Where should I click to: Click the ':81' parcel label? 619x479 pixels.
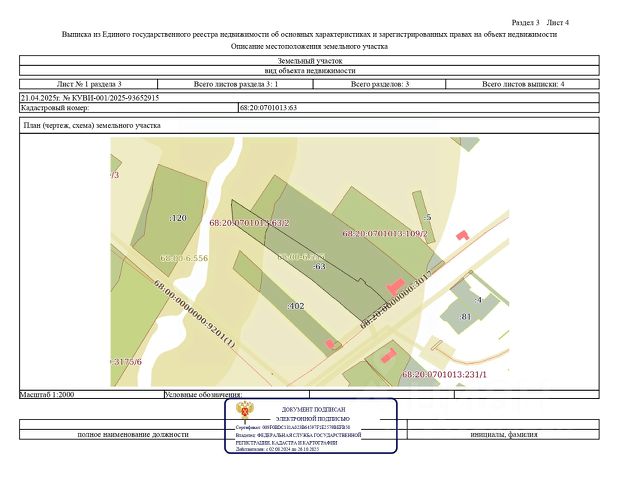click(x=465, y=317)
